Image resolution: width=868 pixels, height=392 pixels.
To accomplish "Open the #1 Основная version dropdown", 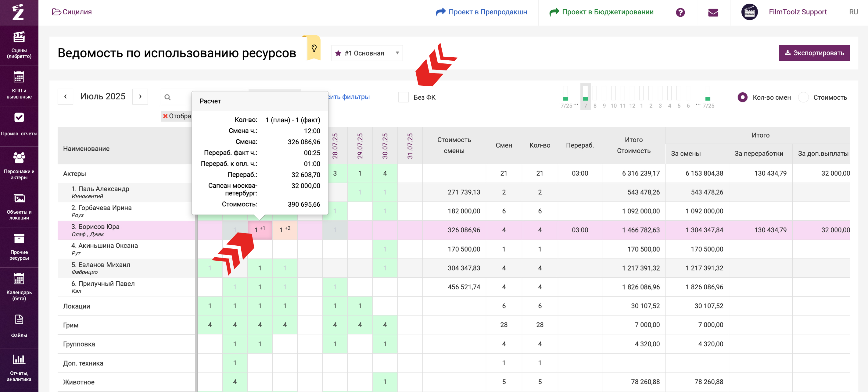I will pyautogui.click(x=367, y=53).
